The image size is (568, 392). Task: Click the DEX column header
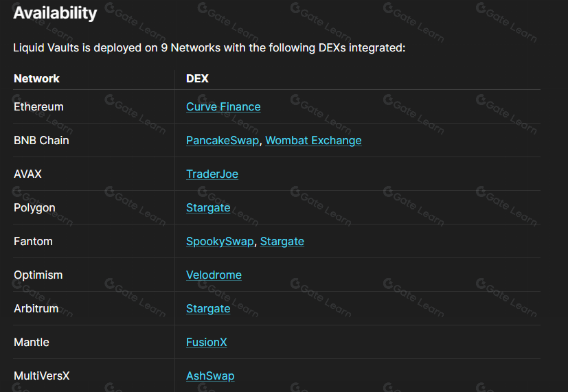click(x=197, y=78)
